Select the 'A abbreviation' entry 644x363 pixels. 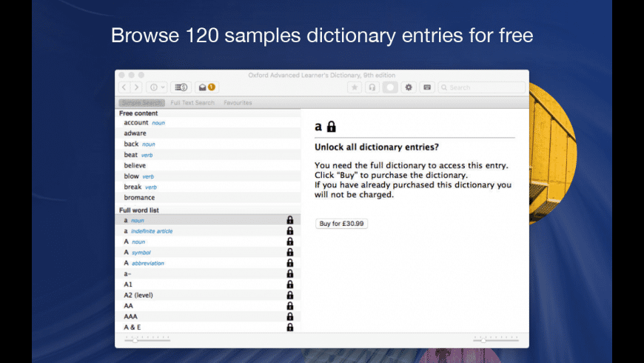208,263
